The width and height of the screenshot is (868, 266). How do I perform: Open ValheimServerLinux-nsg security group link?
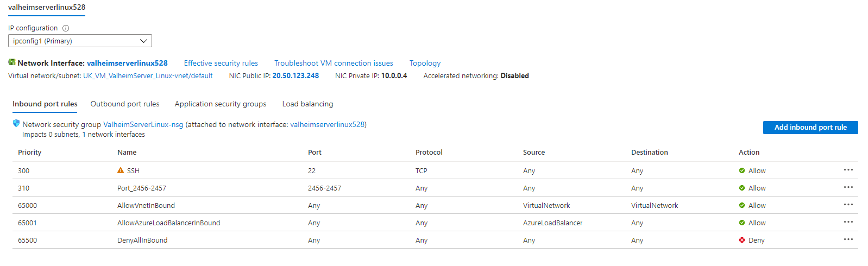pyautogui.click(x=143, y=124)
